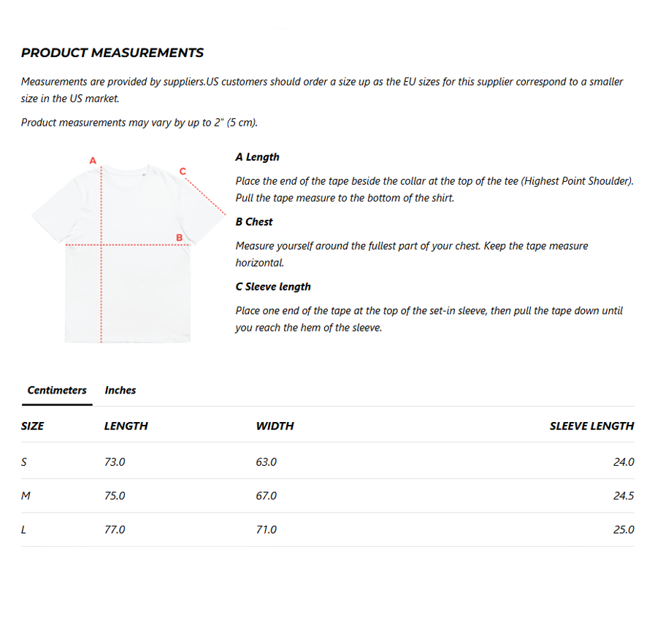Click the SLEEVE LENGTH column header
The width and height of the screenshot is (655, 644).
[x=591, y=426]
